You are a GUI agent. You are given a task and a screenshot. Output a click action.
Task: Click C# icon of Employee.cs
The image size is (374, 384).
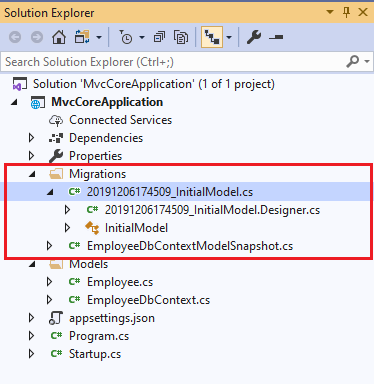click(74, 281)
